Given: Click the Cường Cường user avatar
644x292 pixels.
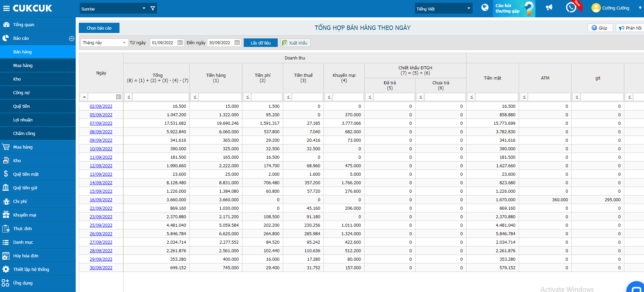Looking at the screenshot, I should click(596, 8).
